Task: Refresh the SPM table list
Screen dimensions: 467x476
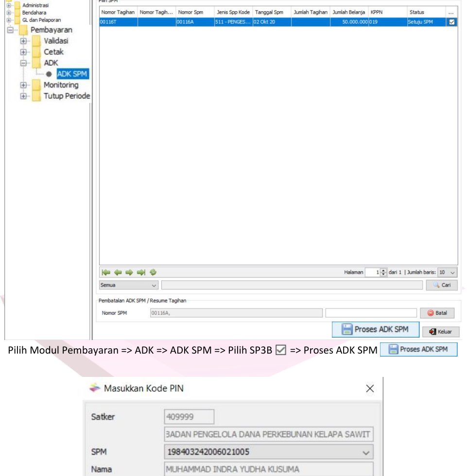Action: (153, 272)
